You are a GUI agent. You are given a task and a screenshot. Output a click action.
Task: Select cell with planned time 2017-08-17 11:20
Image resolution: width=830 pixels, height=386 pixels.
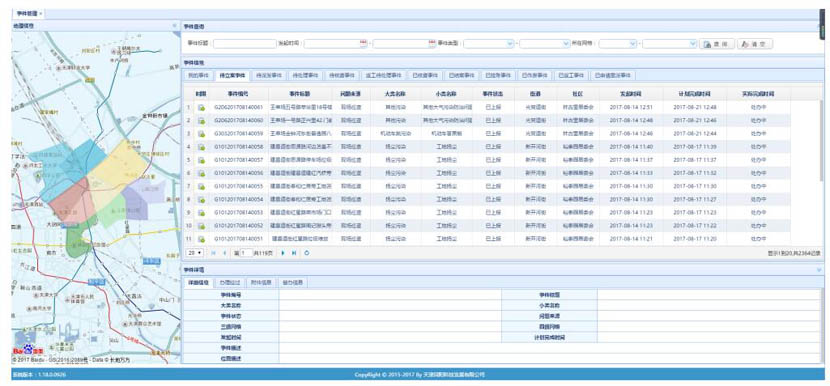[694, 239]
